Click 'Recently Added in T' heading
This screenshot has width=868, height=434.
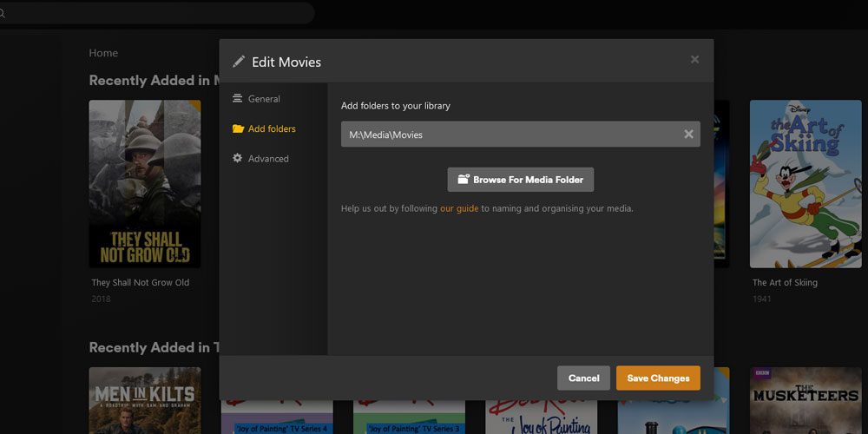155,347
